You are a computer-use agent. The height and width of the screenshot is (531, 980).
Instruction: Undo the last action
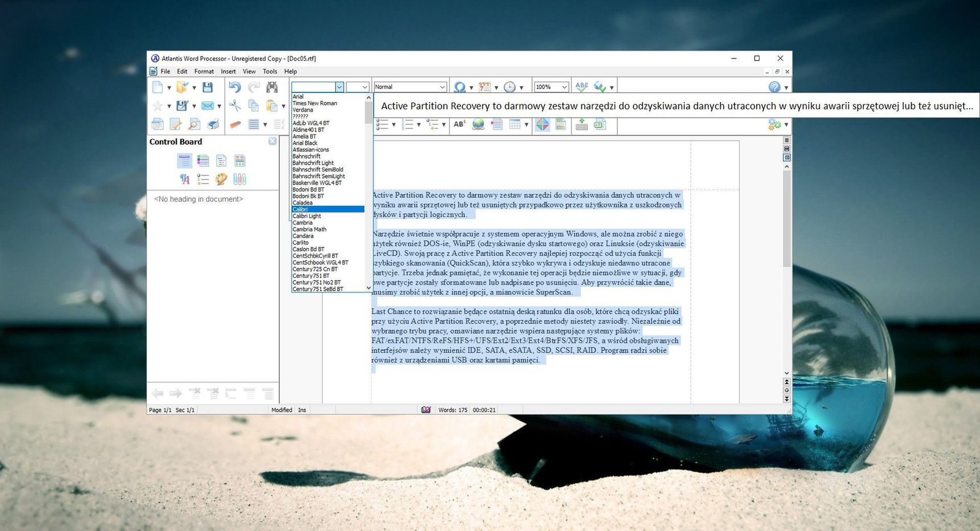[235, 87]
